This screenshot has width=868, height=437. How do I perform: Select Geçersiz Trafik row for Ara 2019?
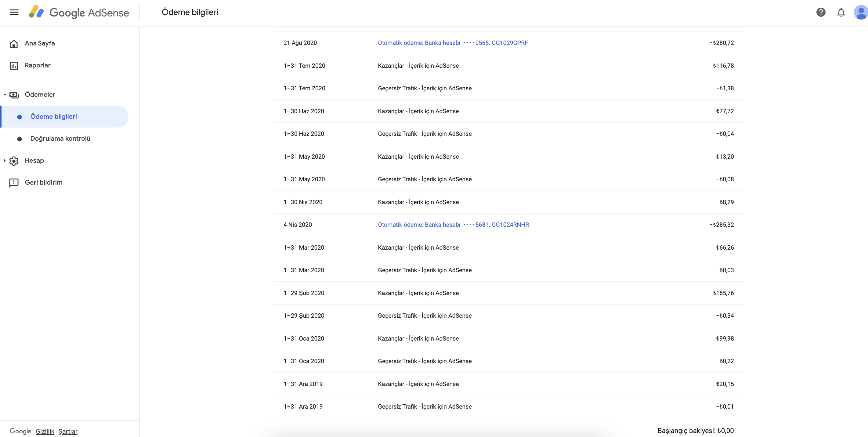click(508, 407)
